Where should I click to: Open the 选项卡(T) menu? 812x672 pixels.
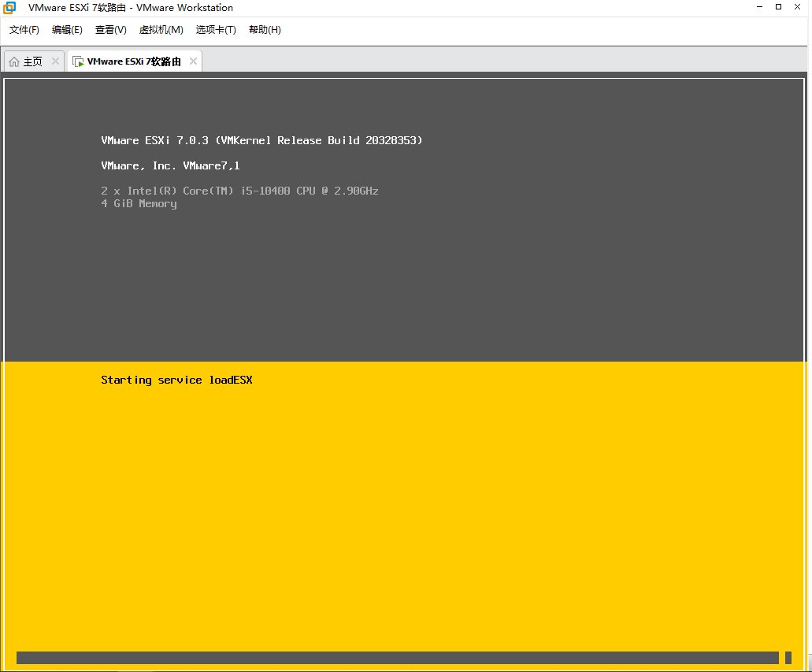(216, 30)
